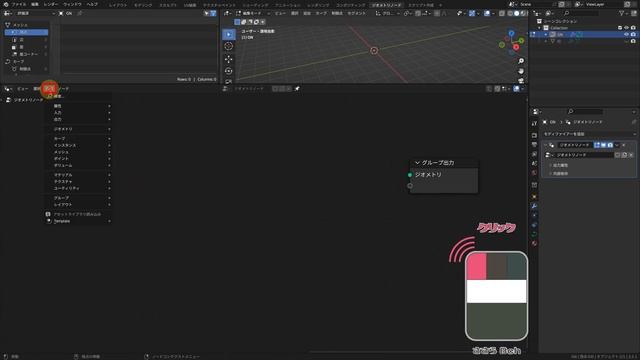This screenshot has height=360, width=640.
Task: Toggle the camera view icon in viewport
Action: [x=521, y=80]
